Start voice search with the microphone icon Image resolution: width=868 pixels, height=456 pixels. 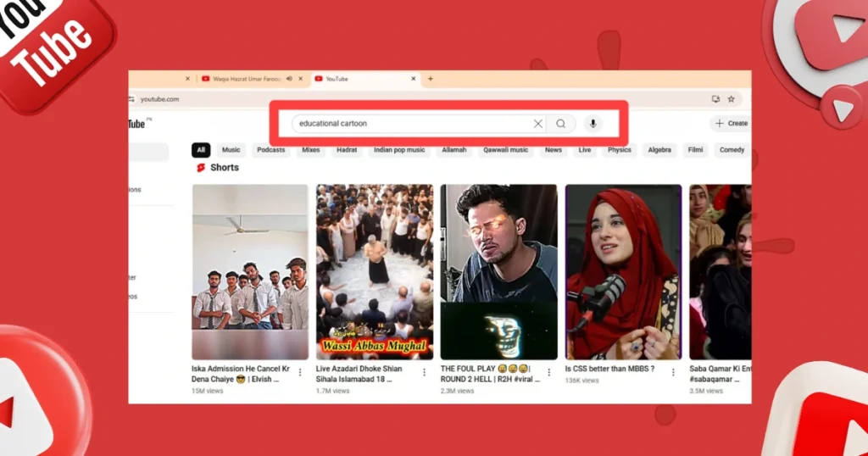pyautogui.click(x=593, y=124)
